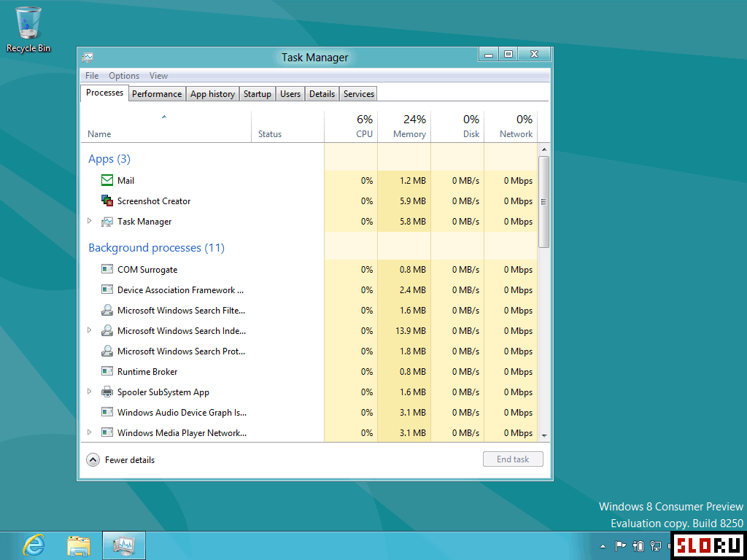Image resolution: width=747 pixels, height=560 pixels.
Task: Switch to the Users tab
Action: coord(290,94)
